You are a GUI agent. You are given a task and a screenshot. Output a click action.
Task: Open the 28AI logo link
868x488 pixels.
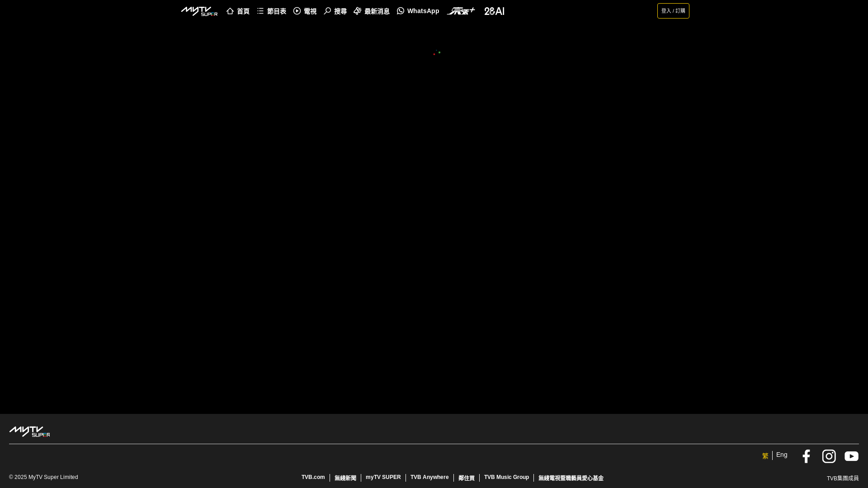(494, 11)
